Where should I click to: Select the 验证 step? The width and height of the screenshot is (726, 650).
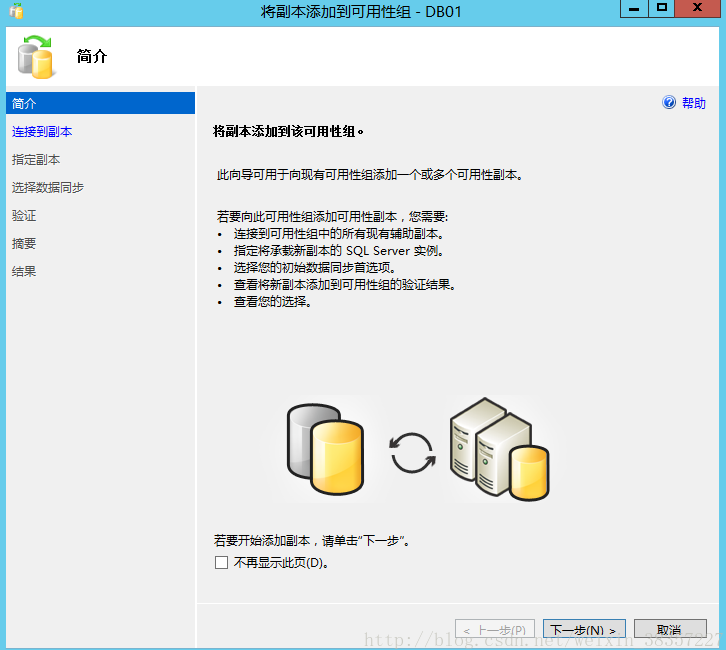[x=24, y=216]
